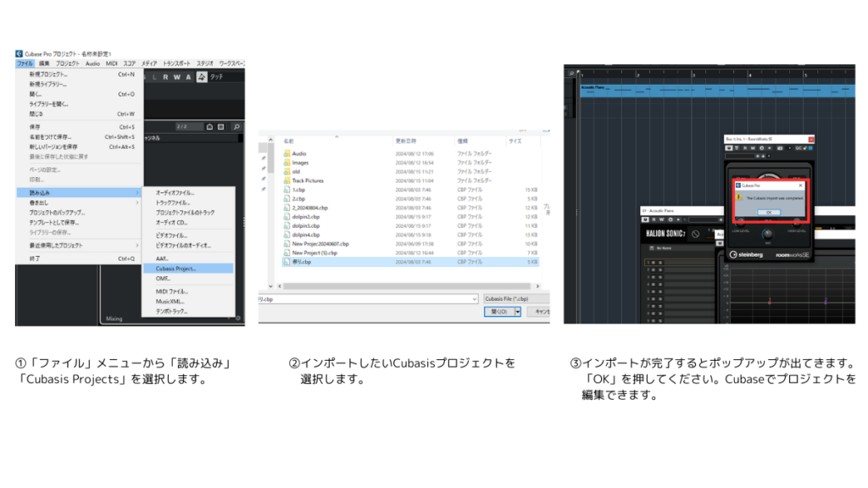Select MIDI ファイル... in the import submenu

pyautogui.click(x=188, y=291)
